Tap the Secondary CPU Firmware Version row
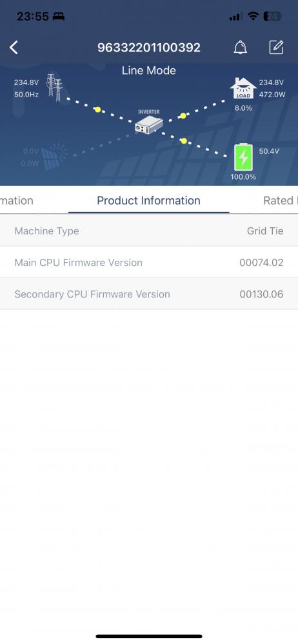Viewport: 298px width, 644px height. point(149,294)
